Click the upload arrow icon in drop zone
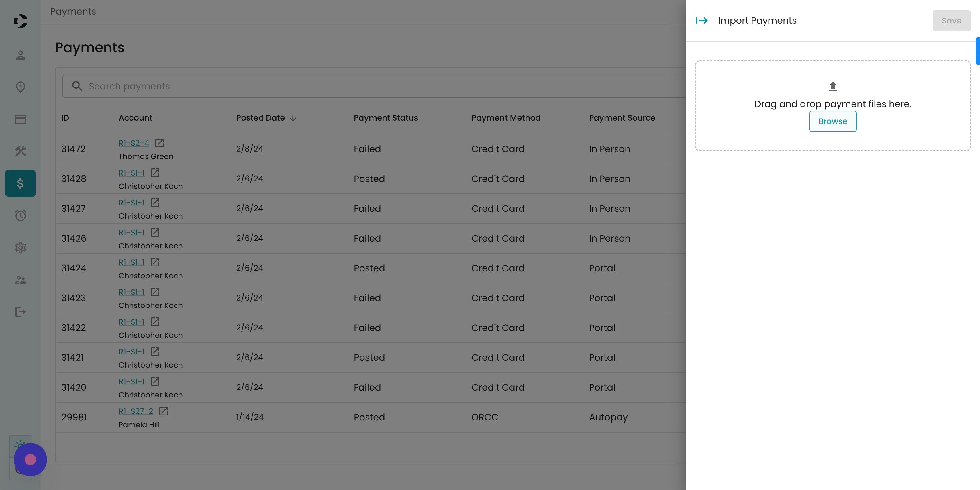 (832, 86)
